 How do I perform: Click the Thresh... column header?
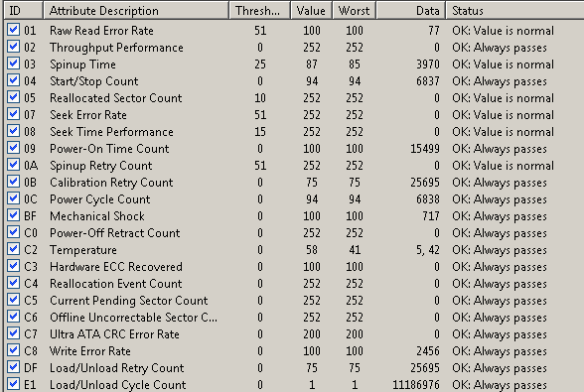[259, 10]
